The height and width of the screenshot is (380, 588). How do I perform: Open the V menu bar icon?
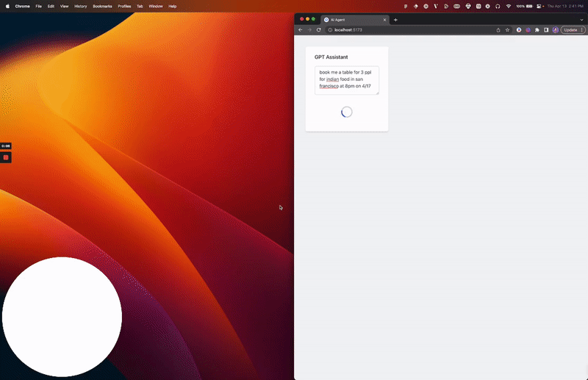[436, 6]
